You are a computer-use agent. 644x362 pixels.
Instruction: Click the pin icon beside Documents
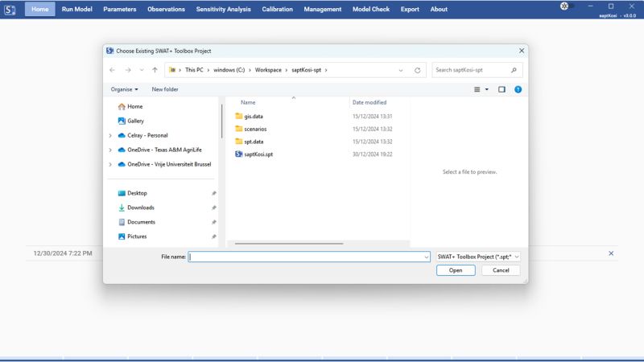click(213, 222)
